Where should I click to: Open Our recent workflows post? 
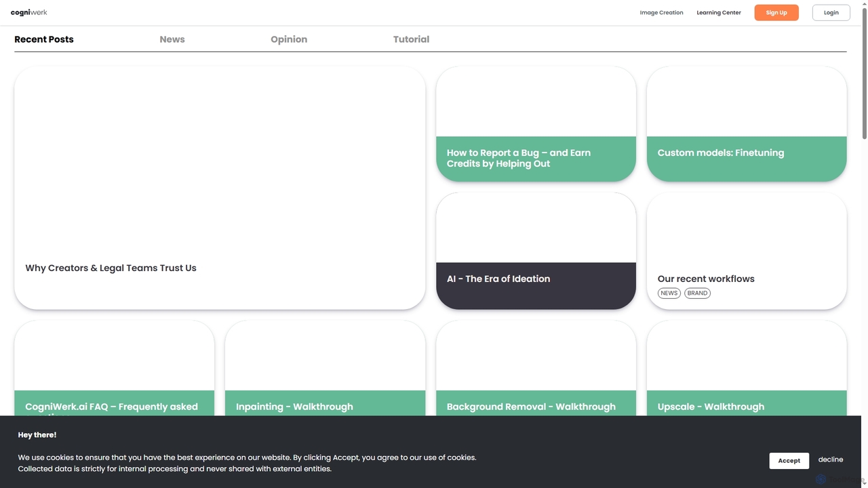[747, 251]
